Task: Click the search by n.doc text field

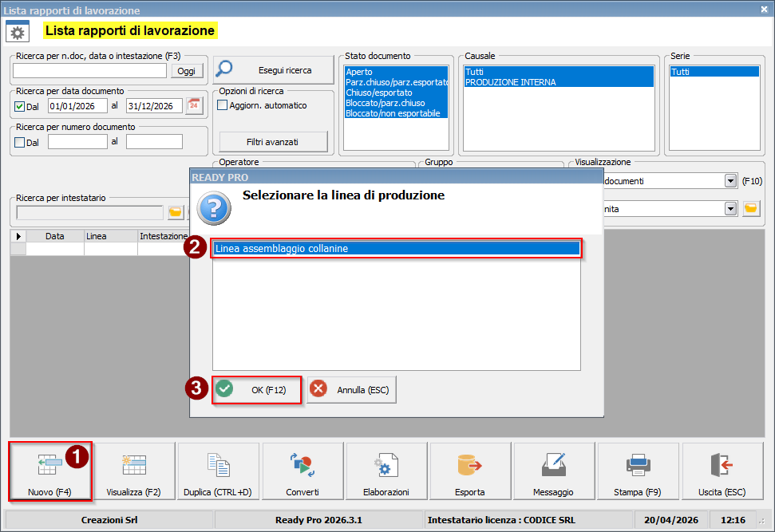Action: point(89,71)
